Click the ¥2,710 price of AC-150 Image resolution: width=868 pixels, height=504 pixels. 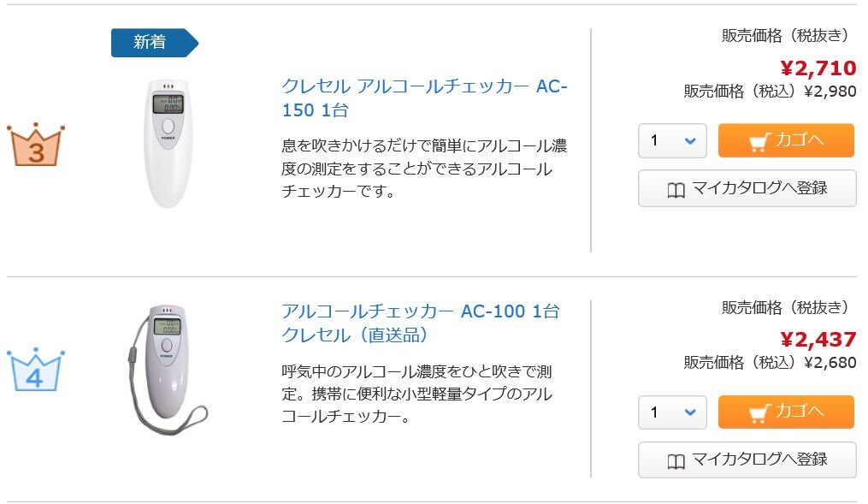click(x=818, y=68)
